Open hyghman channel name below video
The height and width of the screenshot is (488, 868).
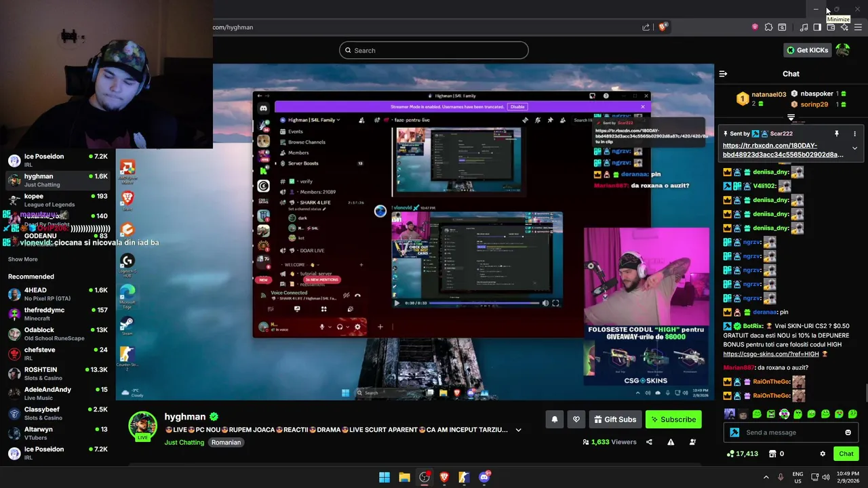pyautogui.click(x=184, y=417)
